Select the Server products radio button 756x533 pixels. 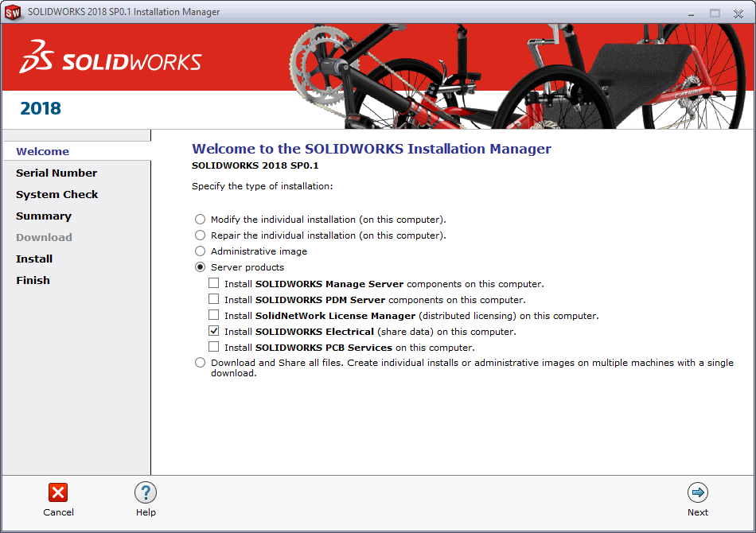tap(200, 267)
